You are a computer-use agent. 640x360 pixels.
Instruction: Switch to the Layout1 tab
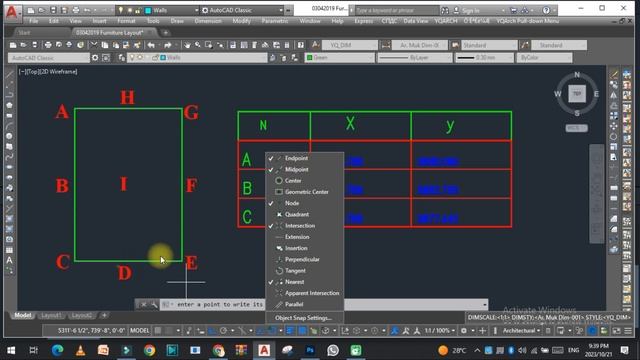pyautogui.click(x=51, y=316)
